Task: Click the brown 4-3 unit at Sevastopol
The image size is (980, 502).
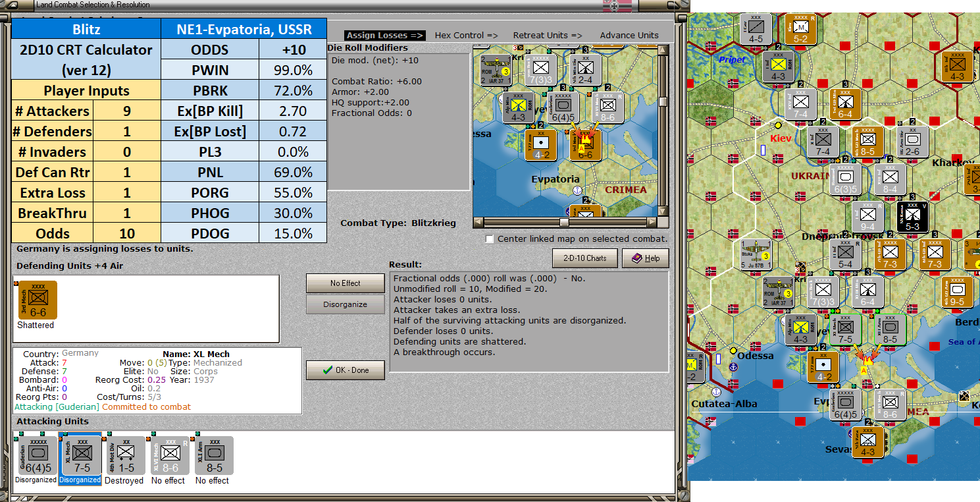Action: tap(867, 443)
